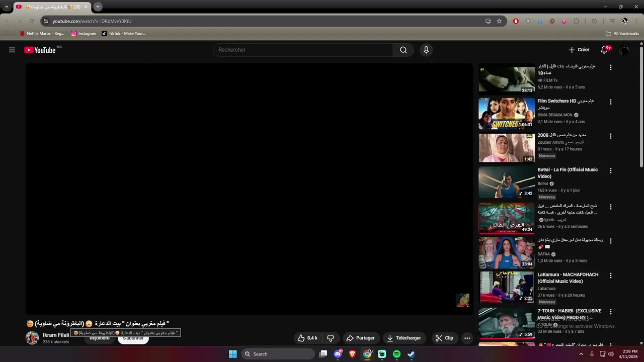The width and height of the screenshot is (644, 362).
Task: Open the account avatar menu
Action: (624, 50)
